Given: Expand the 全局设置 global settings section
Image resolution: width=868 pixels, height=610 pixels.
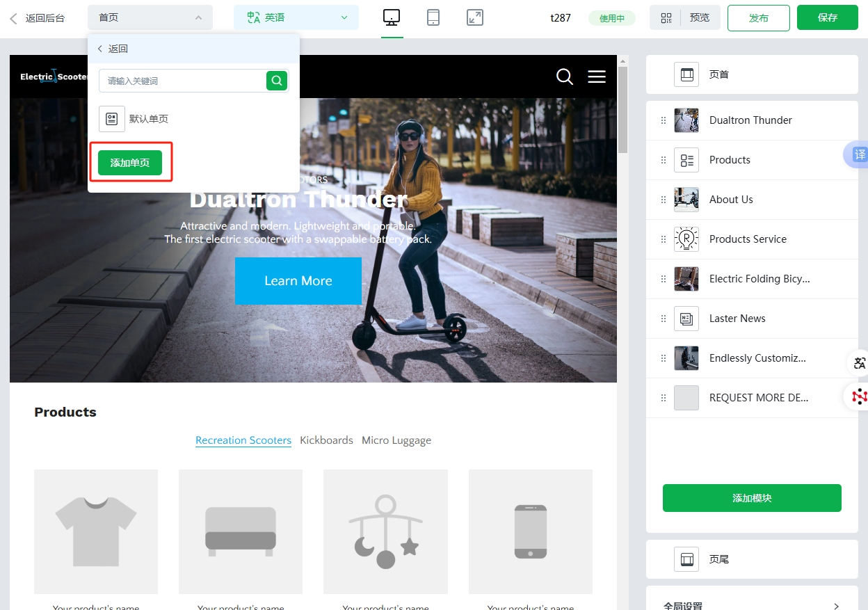Looking at the screenshot, I should [x=752, y=606].
